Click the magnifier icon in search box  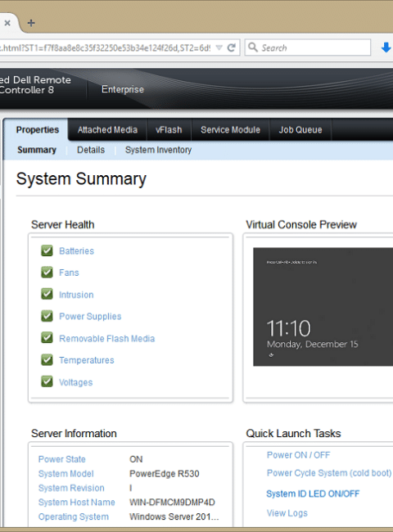point(253,47)
